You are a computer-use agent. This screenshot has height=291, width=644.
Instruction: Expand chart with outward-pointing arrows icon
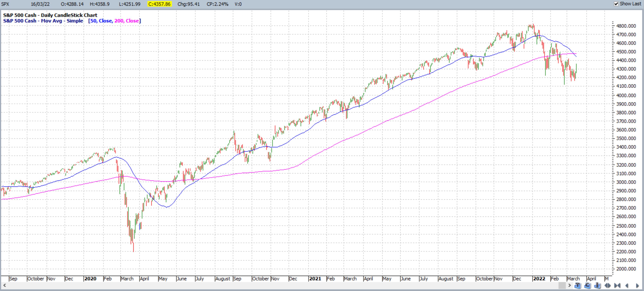coord(607,286)
